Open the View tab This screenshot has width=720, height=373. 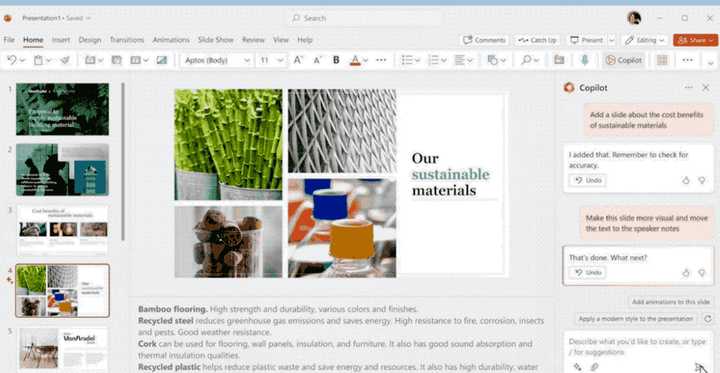coord(281,40)
